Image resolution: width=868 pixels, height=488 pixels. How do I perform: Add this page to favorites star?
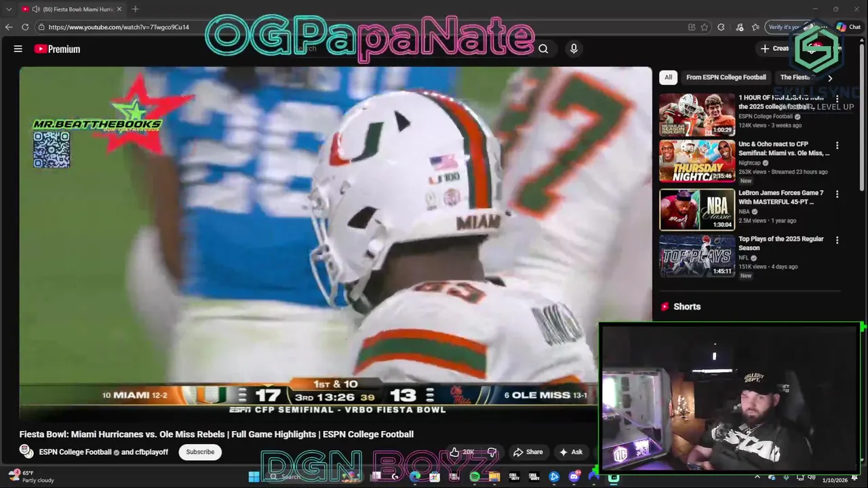click(x=705, y=27)
